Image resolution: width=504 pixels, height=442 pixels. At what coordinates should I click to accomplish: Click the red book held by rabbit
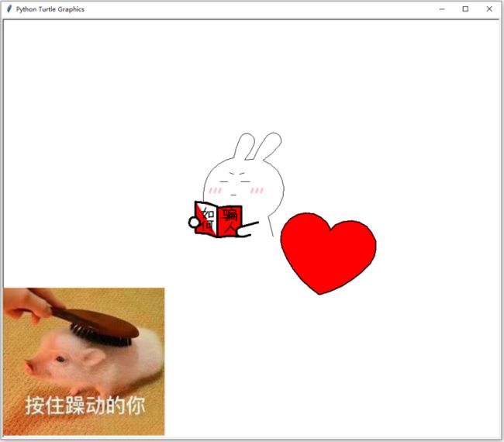point(218,219)
